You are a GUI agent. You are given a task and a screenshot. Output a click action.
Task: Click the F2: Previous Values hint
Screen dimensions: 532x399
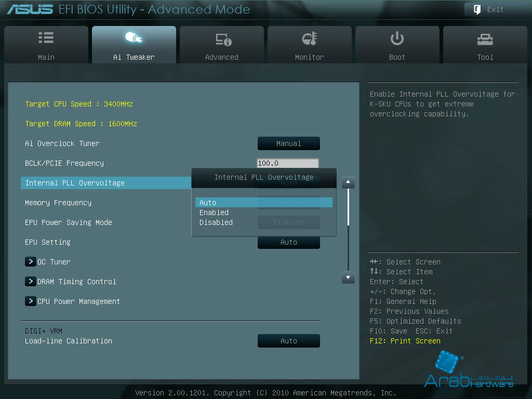tap(409, 311)
